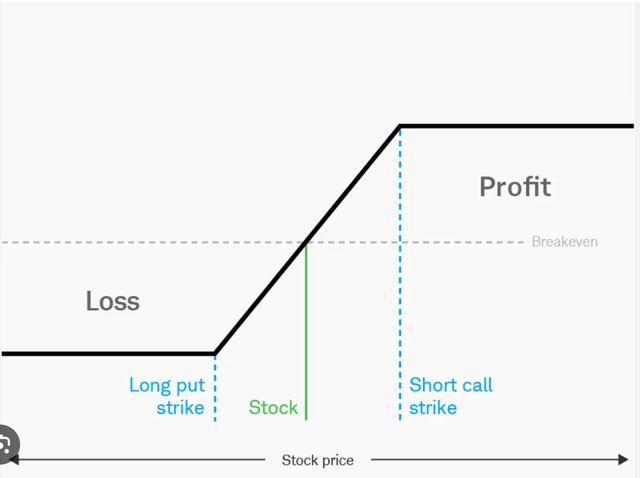Click the left arrowhead of the stock price axis
The width and height of the screenshot is (640, 478).
(14, 460)
